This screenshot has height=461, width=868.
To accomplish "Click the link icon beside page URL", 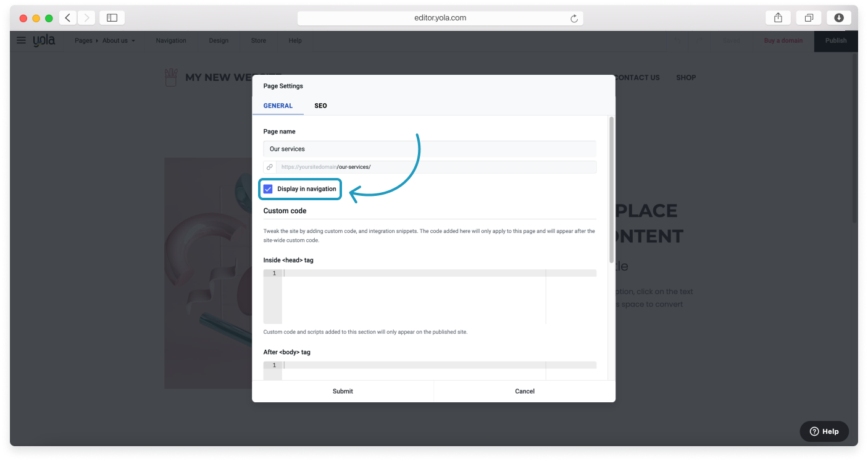I will coord(270,167).
